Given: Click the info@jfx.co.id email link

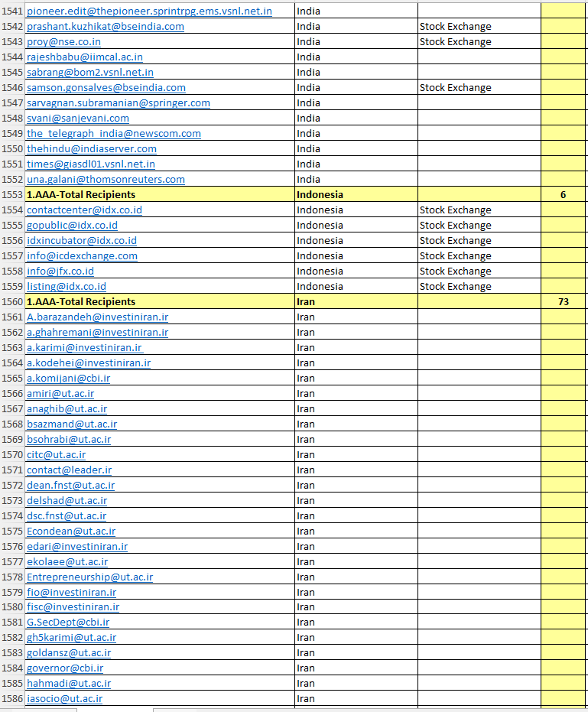Looking at the screenshot, I should point(60,271).
